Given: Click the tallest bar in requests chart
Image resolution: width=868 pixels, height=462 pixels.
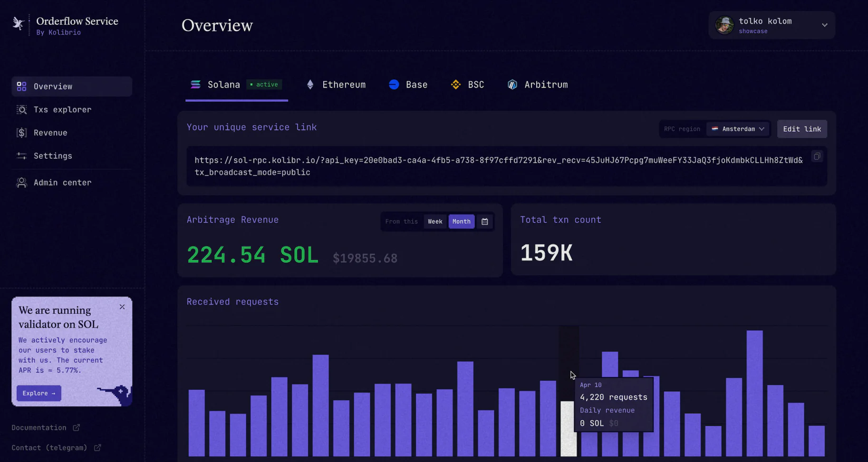Looking at the screenshot, I should (x=755, y=394).
